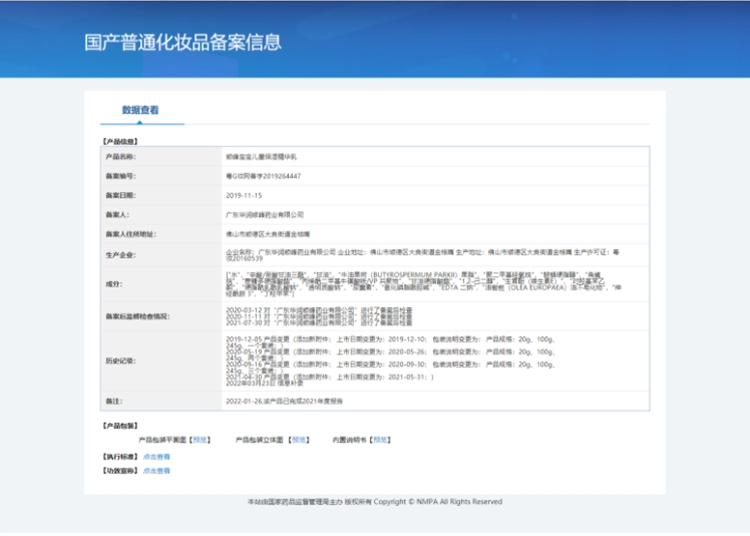The width and height of the screenshot is (750, 536).
Task: Preview the 产品包装立体图 attachment
Action: 299,440
